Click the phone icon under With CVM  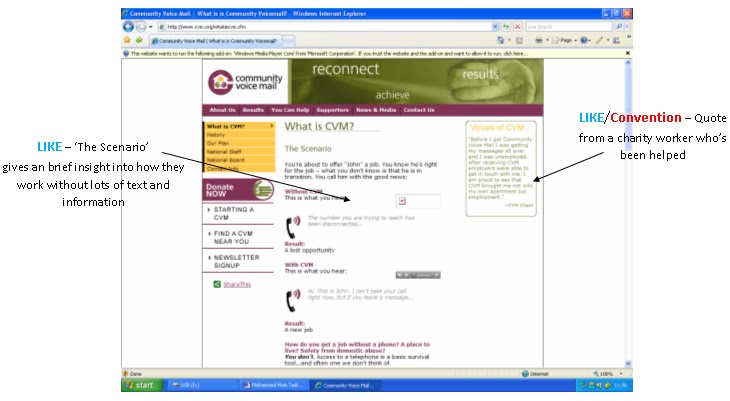tap(293, 300)
